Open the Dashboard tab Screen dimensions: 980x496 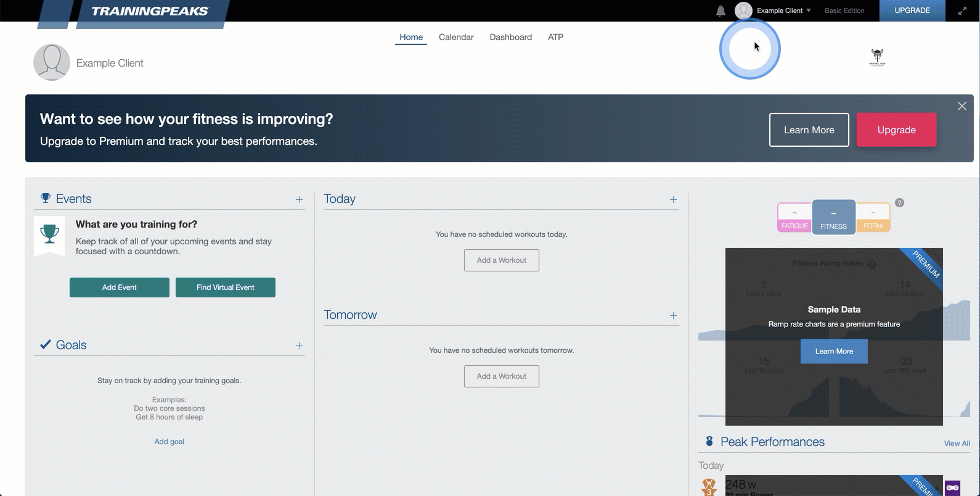[x=510, y=37]
